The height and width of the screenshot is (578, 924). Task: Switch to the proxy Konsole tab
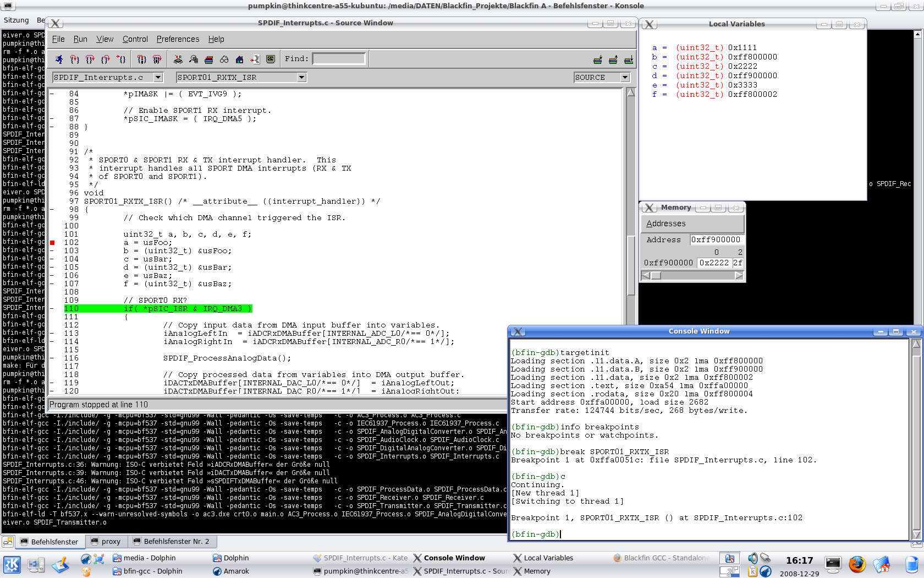(106, 542)
